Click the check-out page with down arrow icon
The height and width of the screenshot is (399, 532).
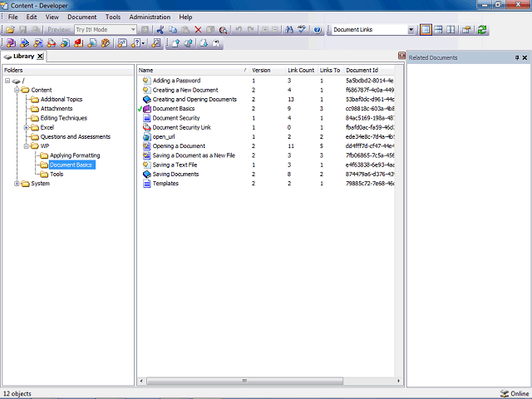tap(204, 43)
